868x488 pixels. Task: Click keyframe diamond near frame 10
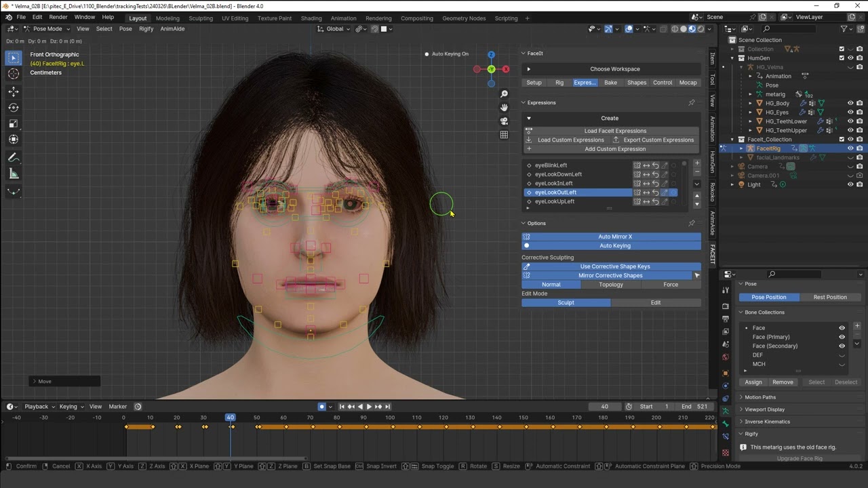coord(153,427)
